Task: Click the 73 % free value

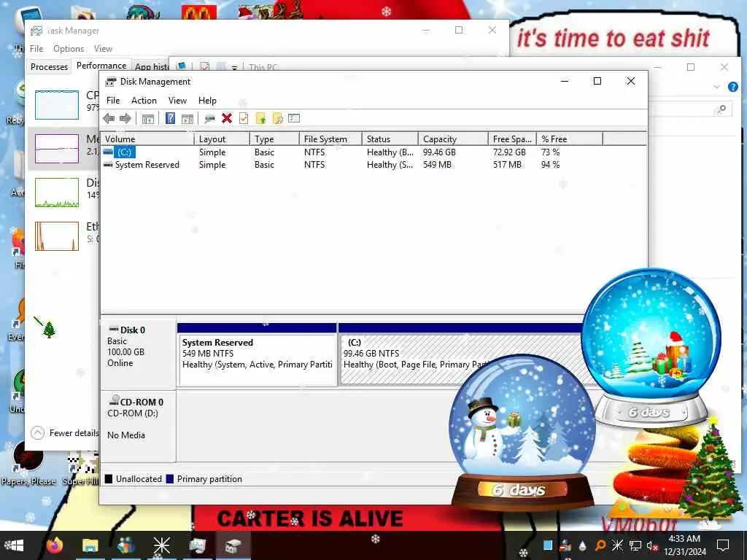Action: click(551, 152)
